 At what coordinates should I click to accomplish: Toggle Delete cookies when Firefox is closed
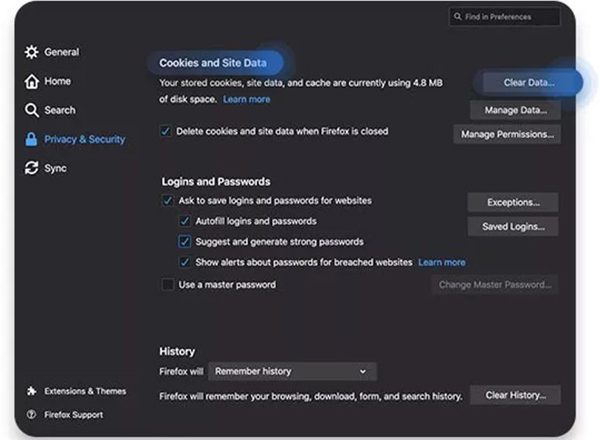[x=165, y=131]
